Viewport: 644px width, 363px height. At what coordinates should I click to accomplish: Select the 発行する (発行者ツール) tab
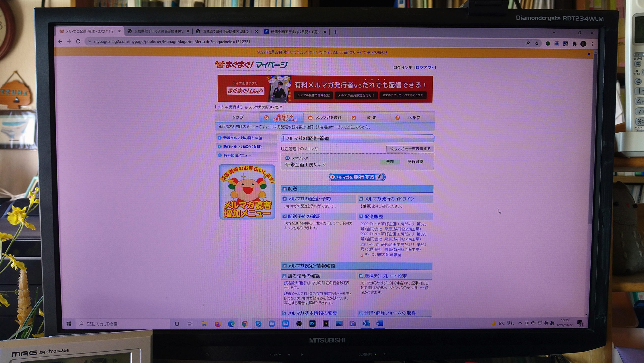coord(281,117)
